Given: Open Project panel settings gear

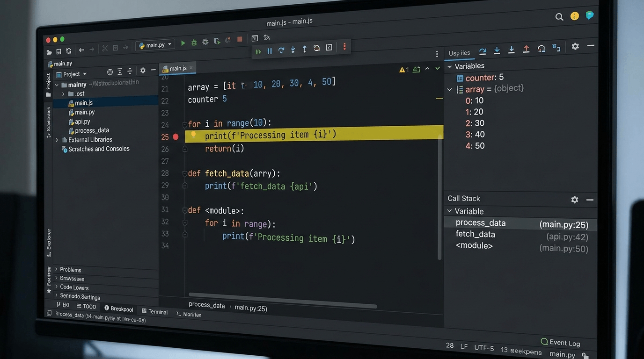Looking at the screenshot, I should (x=143, y=71).
